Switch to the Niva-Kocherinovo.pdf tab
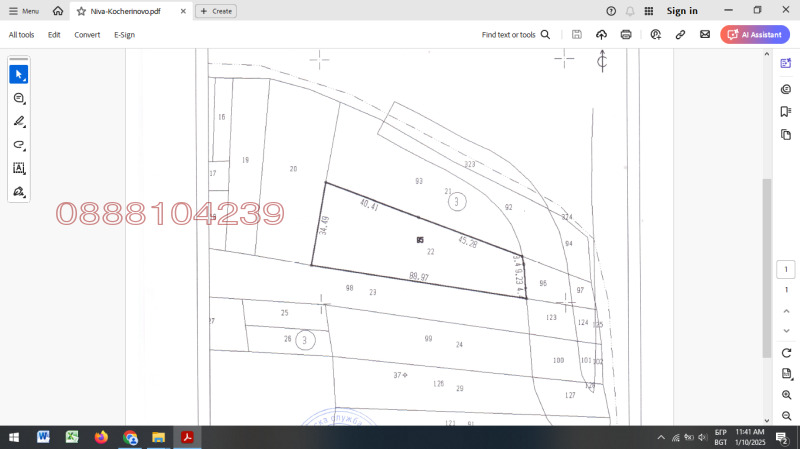Viewport: 800px width, 449px height. (126, 11)
